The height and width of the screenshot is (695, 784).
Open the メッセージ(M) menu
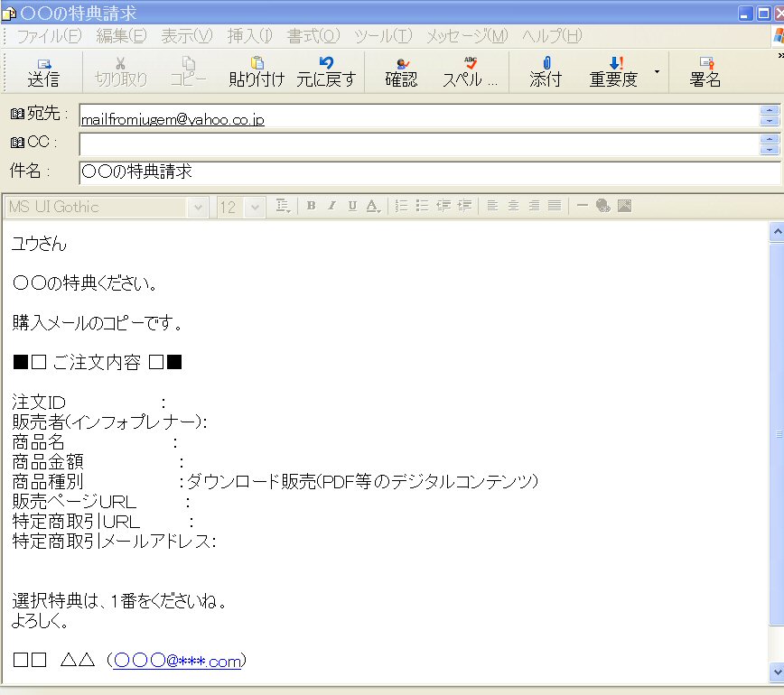pyautogui.click(x=468, y=36)
